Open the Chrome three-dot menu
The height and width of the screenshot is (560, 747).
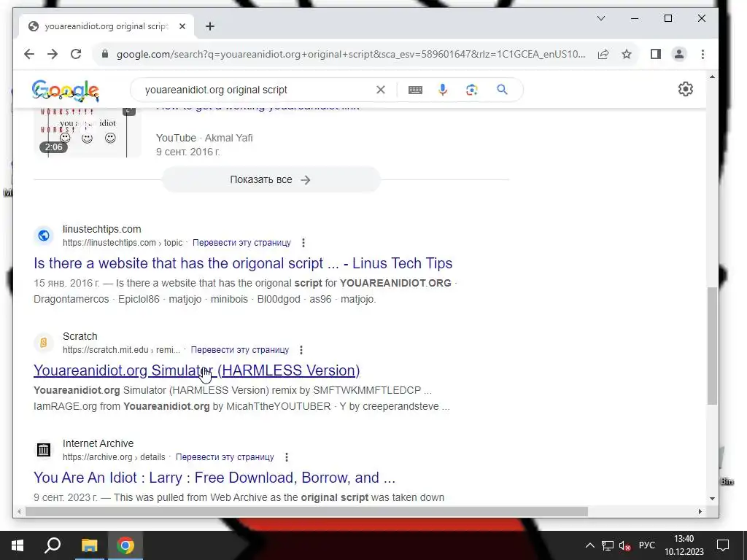click(703, 54)
